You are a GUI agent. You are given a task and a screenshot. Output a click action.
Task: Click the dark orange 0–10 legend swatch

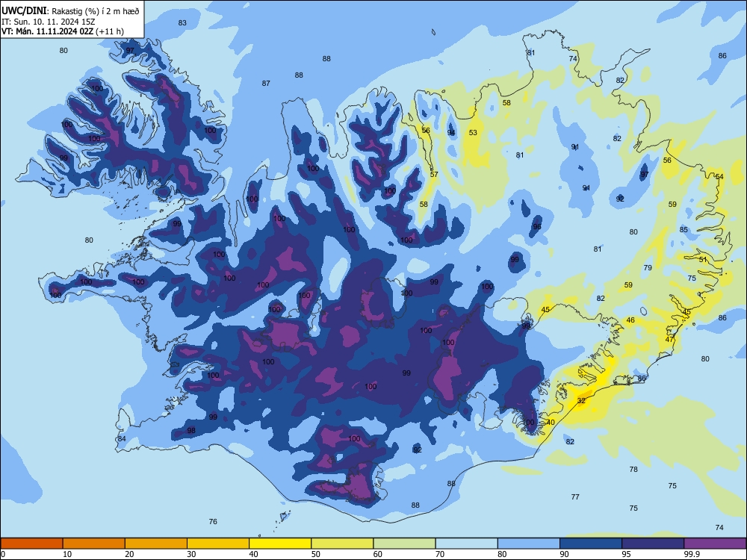pos(31,544)
